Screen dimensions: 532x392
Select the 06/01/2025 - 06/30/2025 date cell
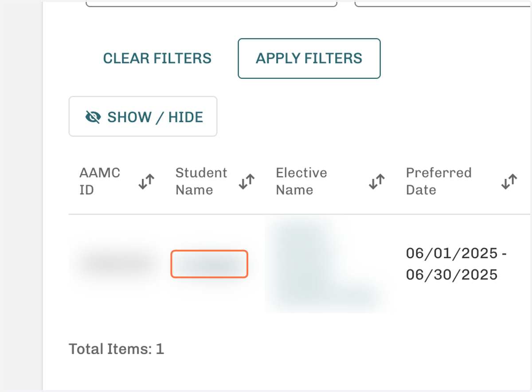[x=457, y=264]
